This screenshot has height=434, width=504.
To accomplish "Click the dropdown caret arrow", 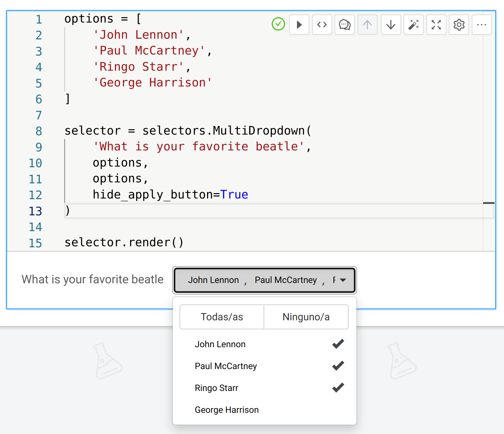I will coord(343,280).
